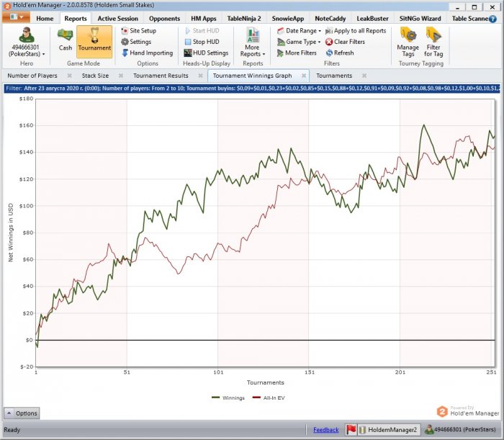
Task: Click the 151 tournament axis value
Action: click(309, 372)
